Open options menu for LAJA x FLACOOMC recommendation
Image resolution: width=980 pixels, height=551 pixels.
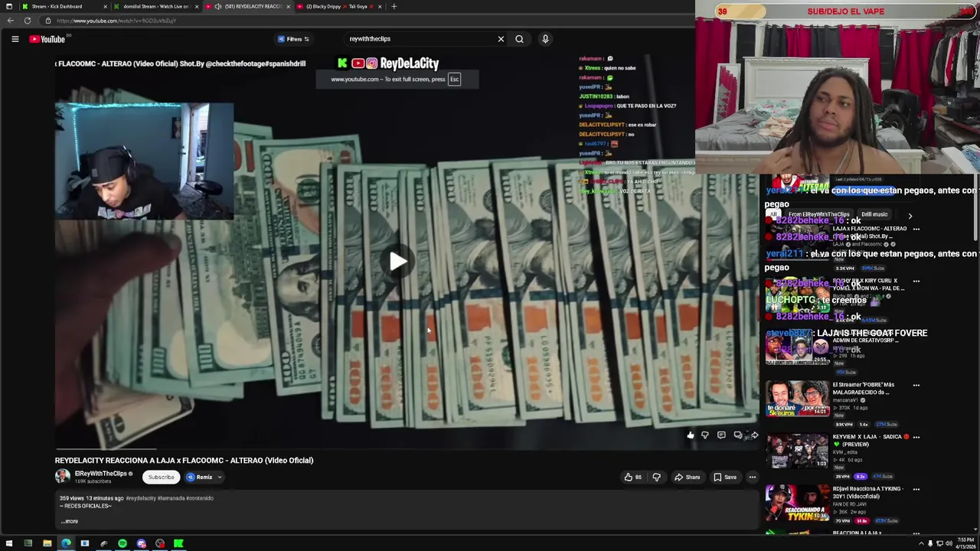(916, 229)
